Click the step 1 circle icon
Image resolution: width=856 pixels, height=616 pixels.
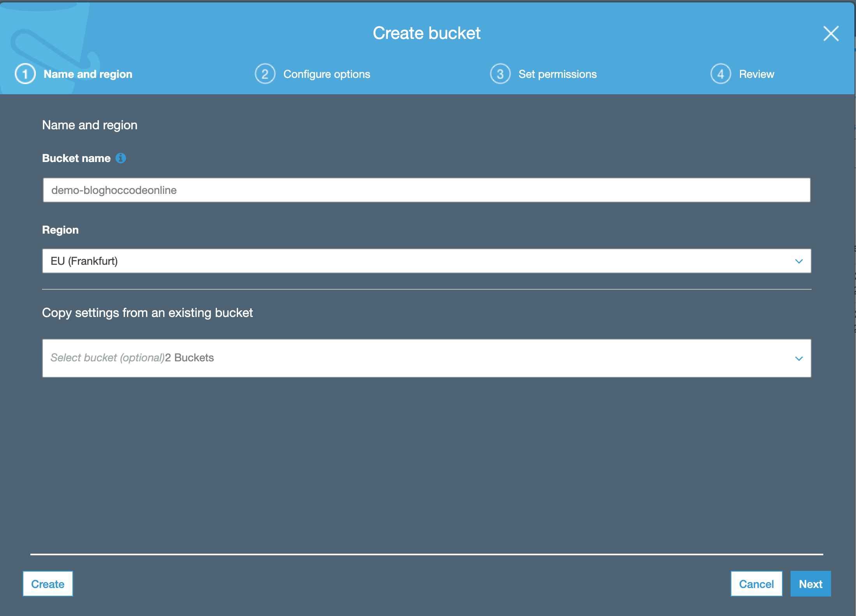click(x=25, y=74)
